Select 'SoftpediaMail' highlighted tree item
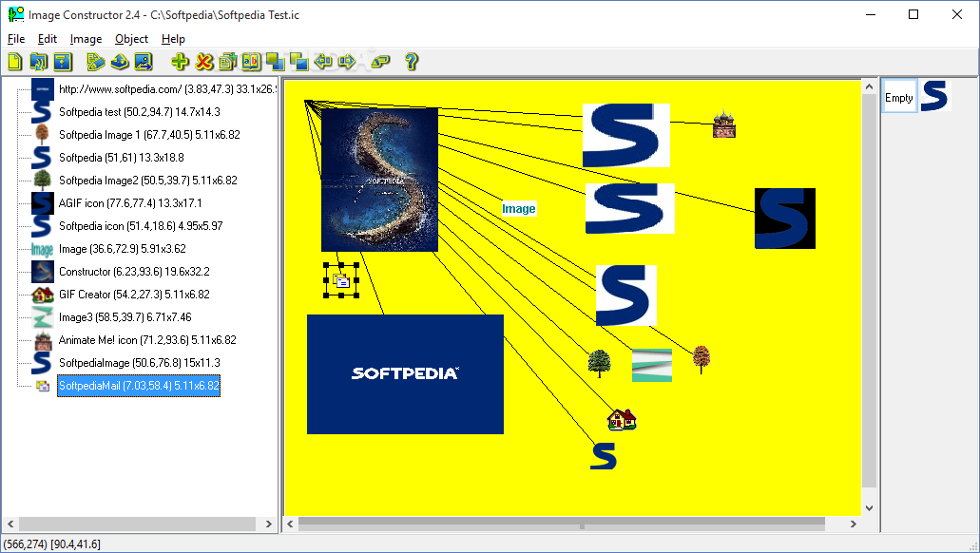 pyautogui.click(x=139, y=386)
